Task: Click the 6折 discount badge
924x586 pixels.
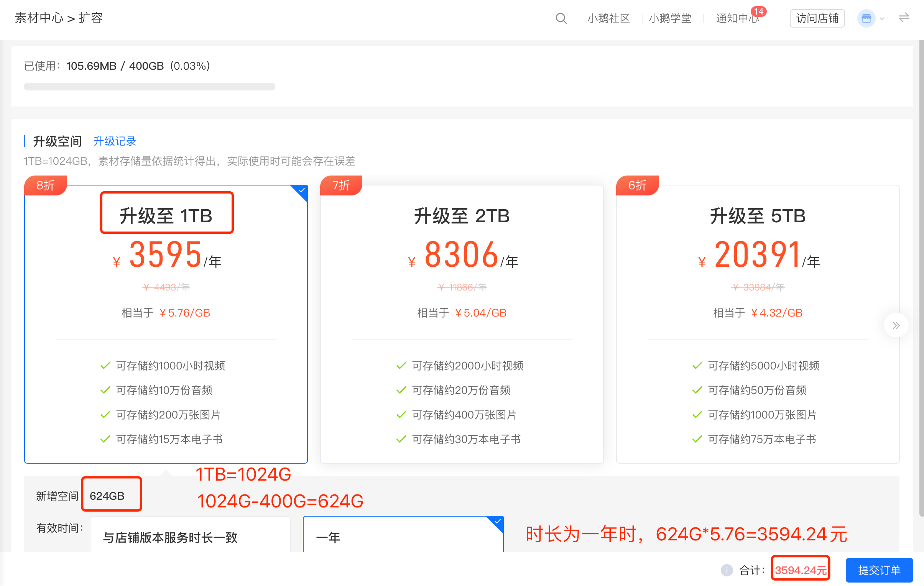Action: pyautogui.click(x=637, y=185)
